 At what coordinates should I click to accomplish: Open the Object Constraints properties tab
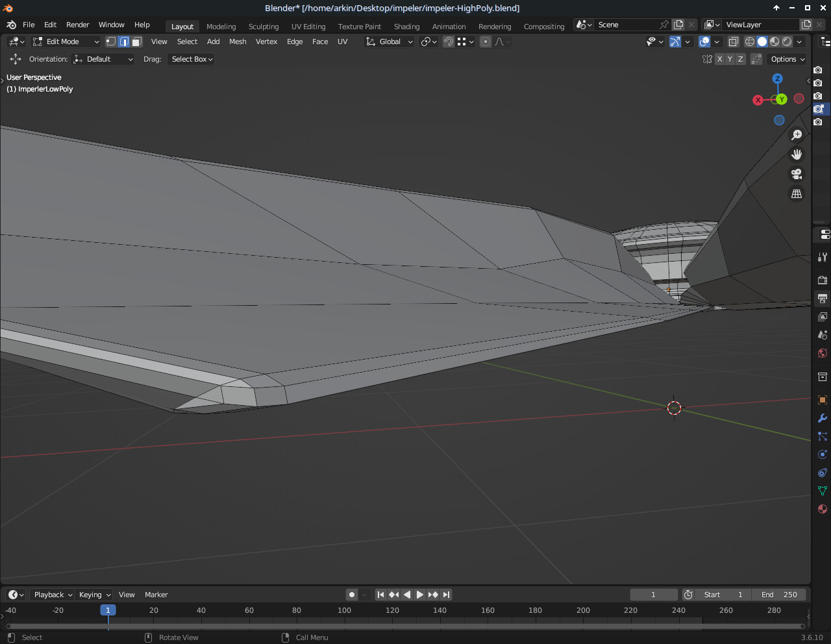point(823,473)
